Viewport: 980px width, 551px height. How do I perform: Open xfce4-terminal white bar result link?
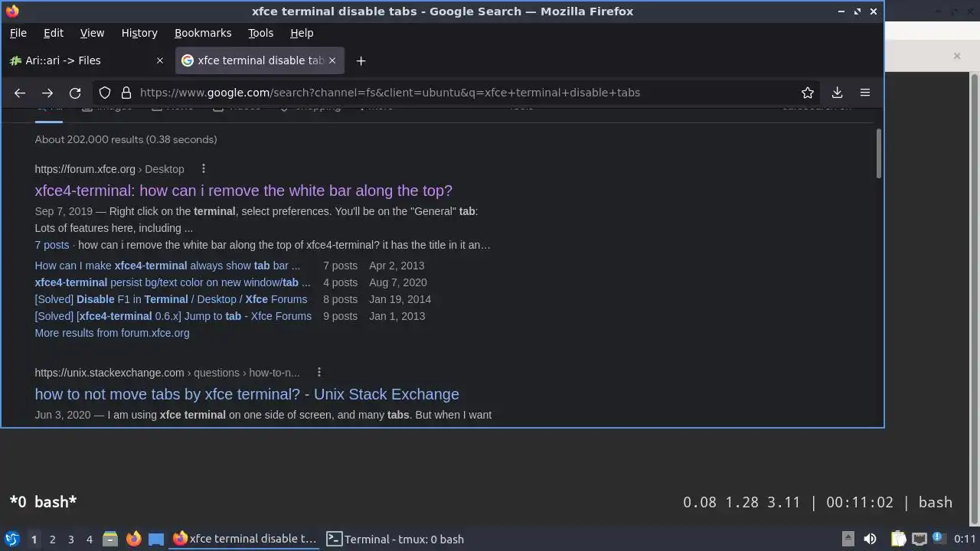(243, 191)
